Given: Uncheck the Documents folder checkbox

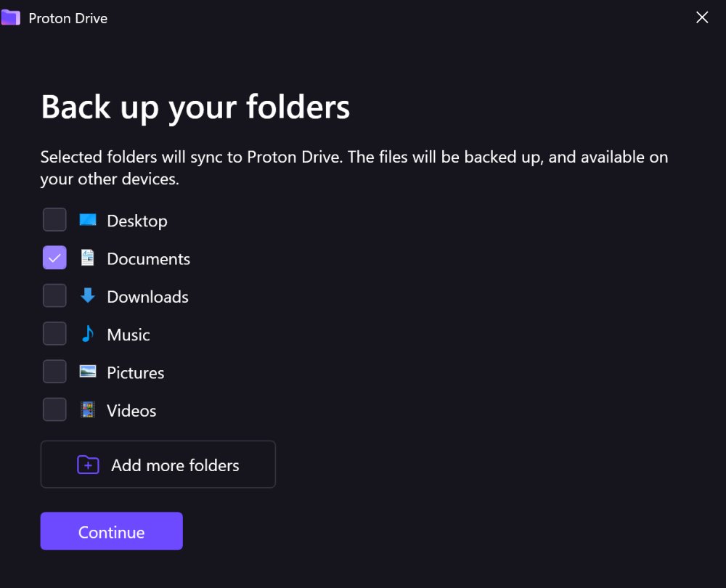Looking at the screenshot, I should tap(54, 258).
